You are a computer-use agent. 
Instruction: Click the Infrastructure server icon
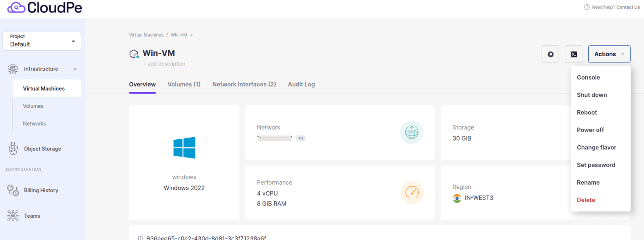13,69
